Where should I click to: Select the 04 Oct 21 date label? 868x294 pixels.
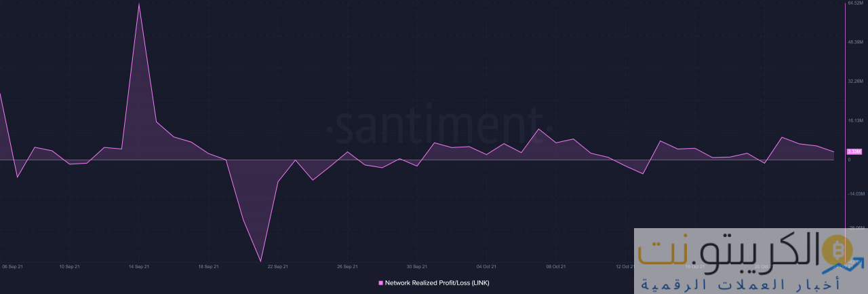486,267
